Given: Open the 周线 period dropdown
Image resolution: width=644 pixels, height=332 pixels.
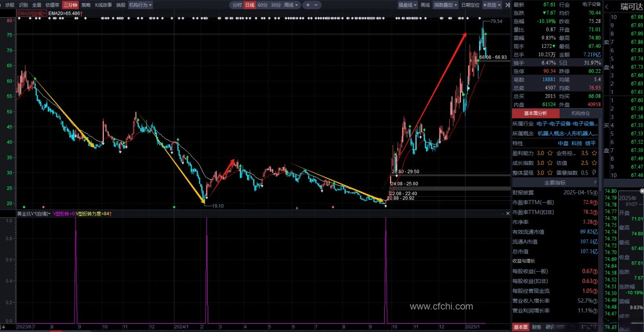Looking at the screenshot, I should [291, 5].
